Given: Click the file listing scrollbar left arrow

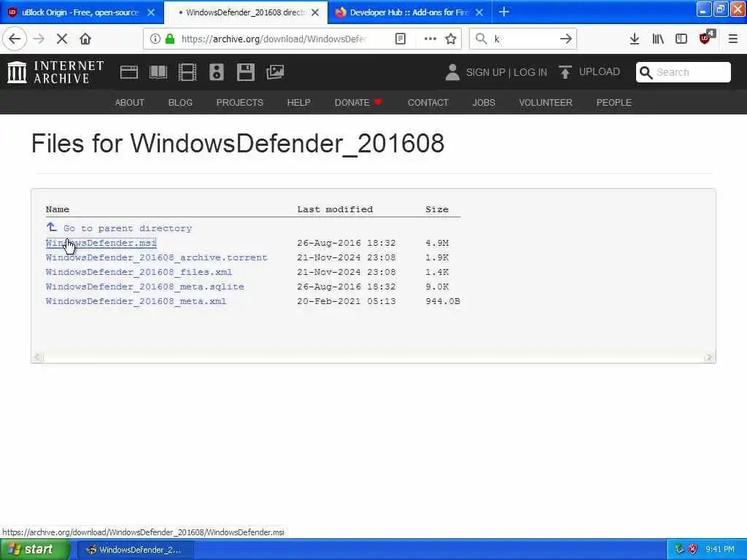Looking at the screenshot, I should (x=38, y=357).
